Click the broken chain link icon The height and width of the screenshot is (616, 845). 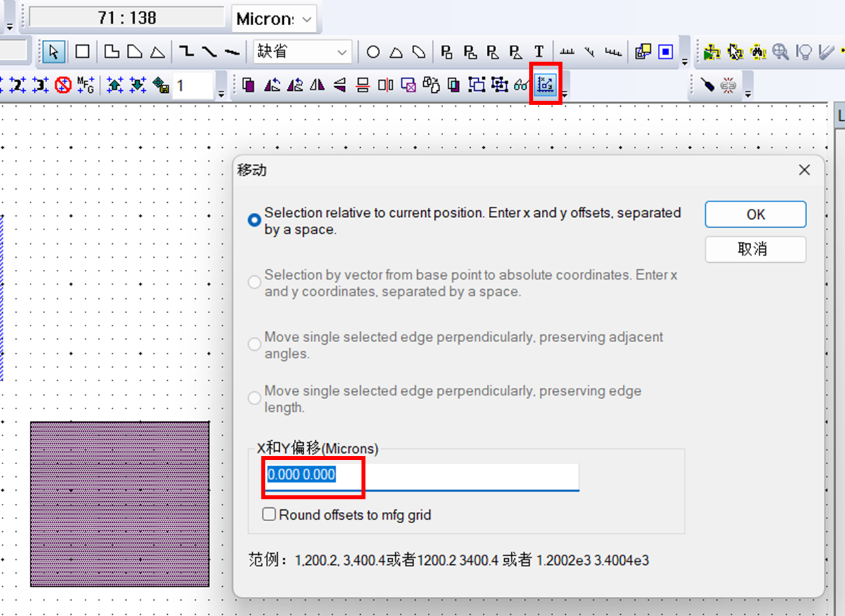[x=729, y=85]
